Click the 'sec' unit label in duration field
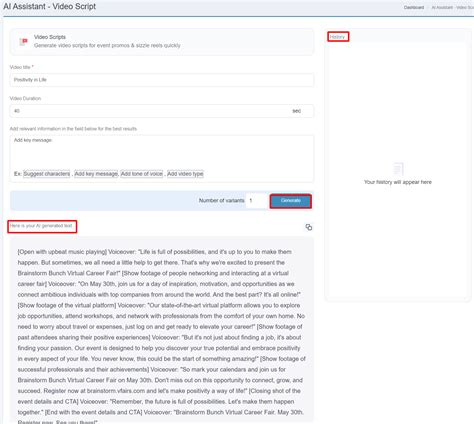This screenshot has width=474, height=424. pos(296,111)
